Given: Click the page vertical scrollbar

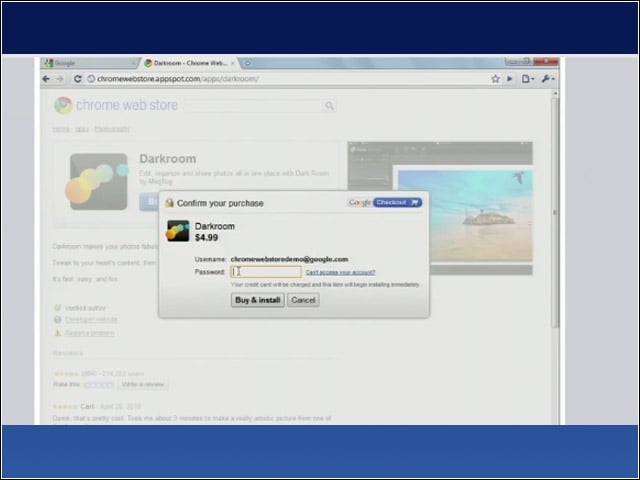Looking at the screenshot, I should point(555,212).
